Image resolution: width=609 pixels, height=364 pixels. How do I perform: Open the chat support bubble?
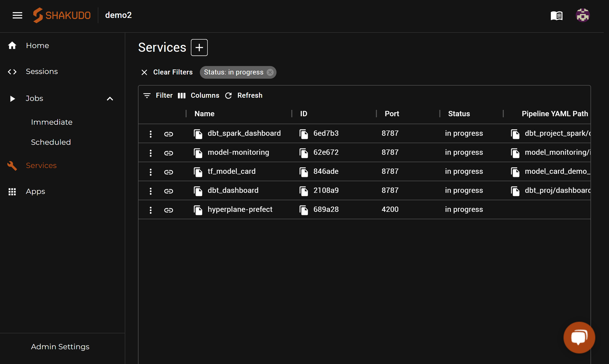[579, 337]
